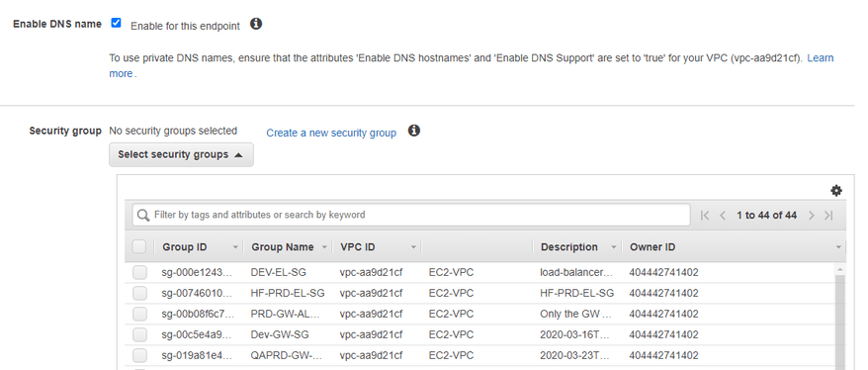
Task: Go to next page of security groups
Action: tap(812, 216)
